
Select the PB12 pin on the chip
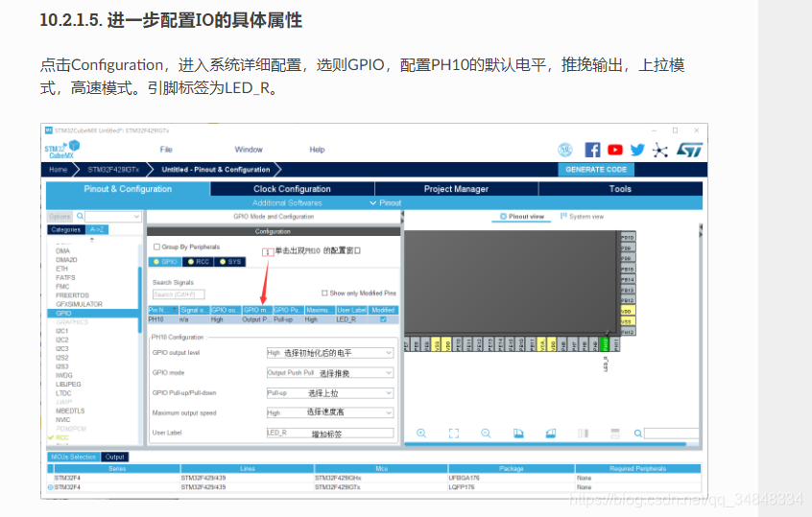[628, 300]
